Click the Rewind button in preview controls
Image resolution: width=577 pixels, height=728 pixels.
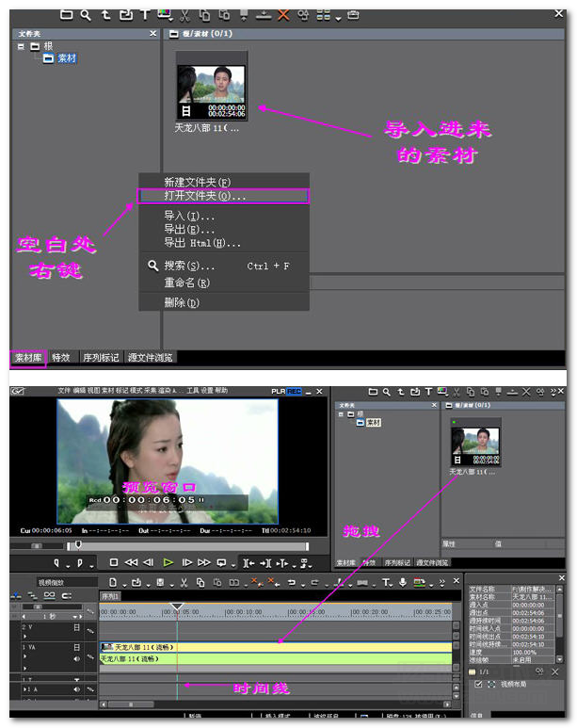(131, 562)
